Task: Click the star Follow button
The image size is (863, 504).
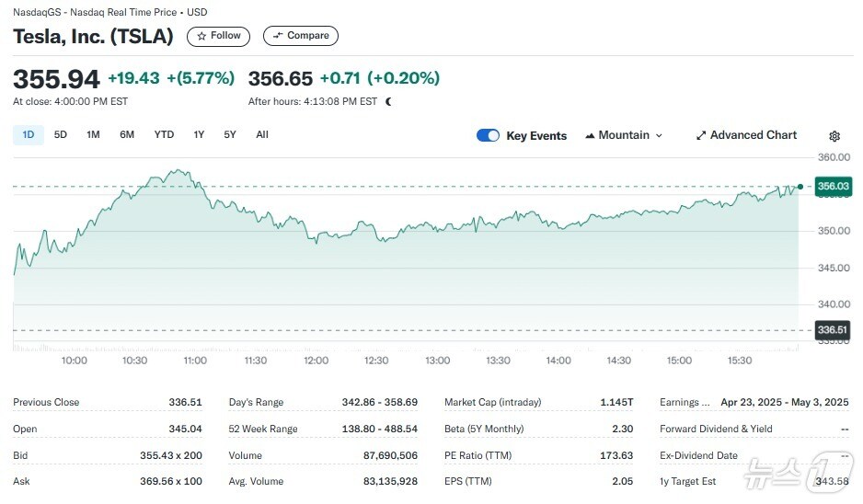Action: coord(218,36)
